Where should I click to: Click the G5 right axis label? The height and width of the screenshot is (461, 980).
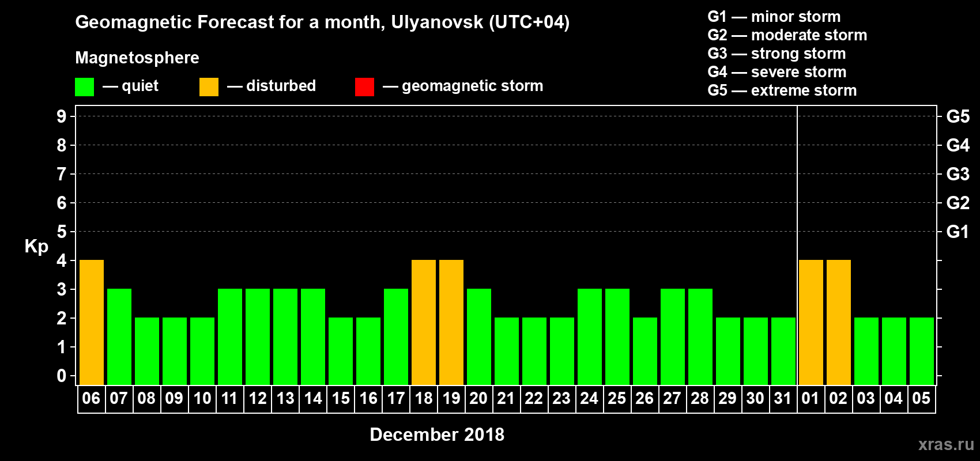958,116
